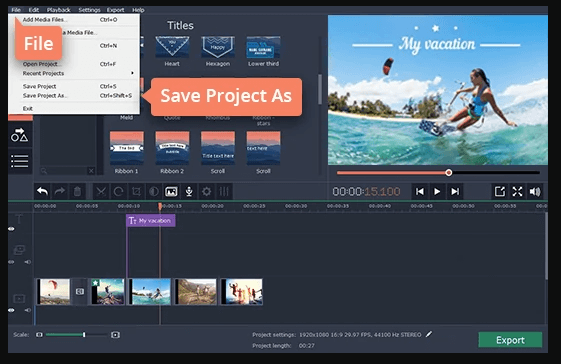Click the search input field
This screenshot has width=561, height=364.
click(x=67, y=171)
